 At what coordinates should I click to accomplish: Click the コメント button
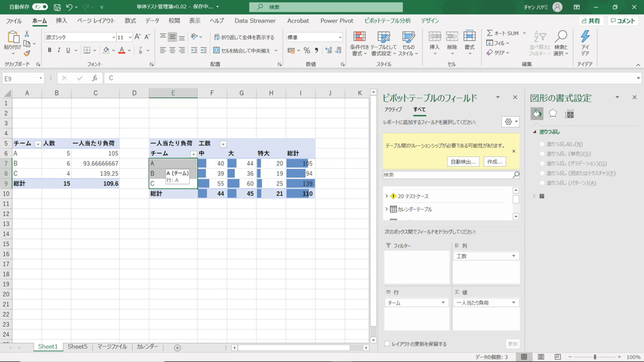click(623, 21)
